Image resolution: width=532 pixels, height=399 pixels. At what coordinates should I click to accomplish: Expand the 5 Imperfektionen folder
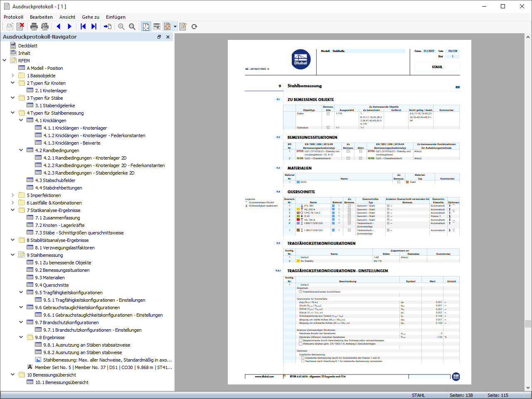tap(13, 195)
